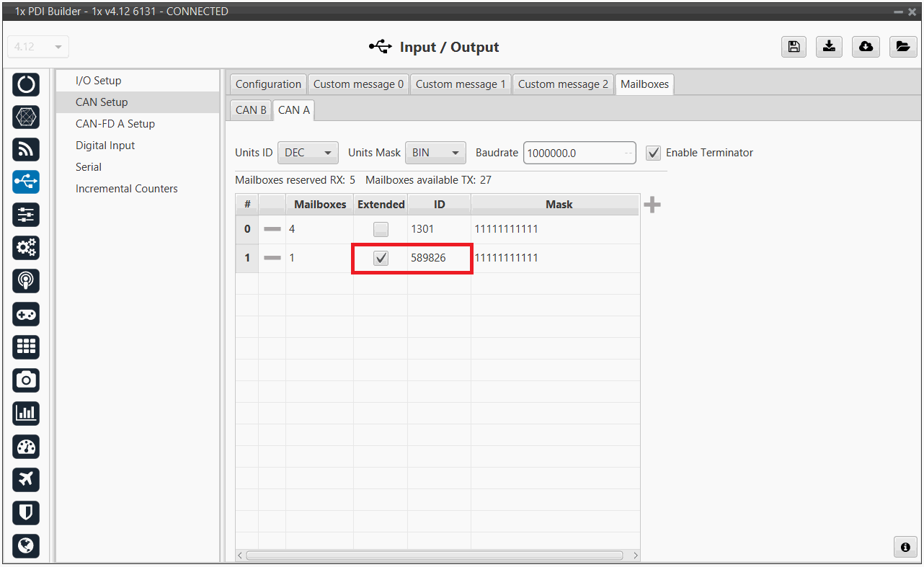The height and width of the screenshot is (567, 924).
Task: Open the globe icon sidebar section
Action: [26, 545]
